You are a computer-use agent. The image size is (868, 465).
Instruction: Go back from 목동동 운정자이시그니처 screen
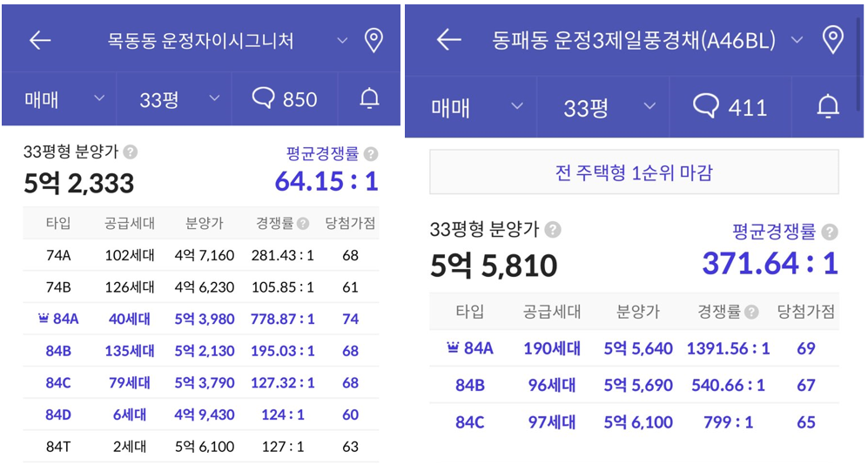(40, 40)
